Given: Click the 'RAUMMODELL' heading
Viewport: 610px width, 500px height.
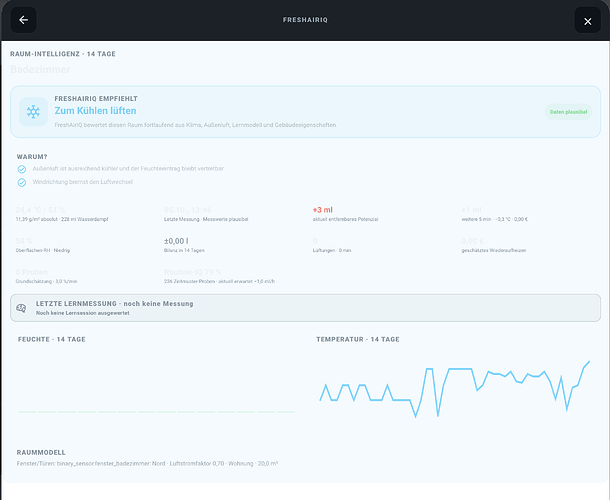Looking at the screenshot, I should click(x=41, y=453).
